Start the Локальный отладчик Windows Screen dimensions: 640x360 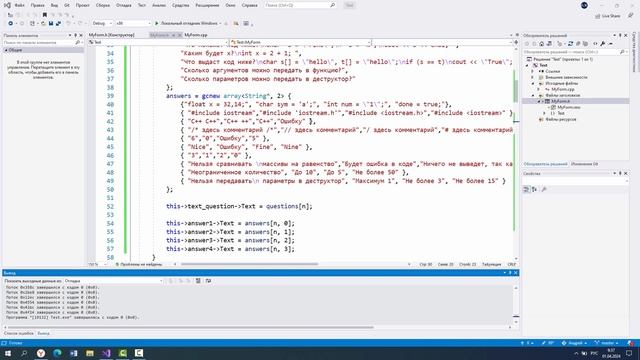click(x=187, y=23)
